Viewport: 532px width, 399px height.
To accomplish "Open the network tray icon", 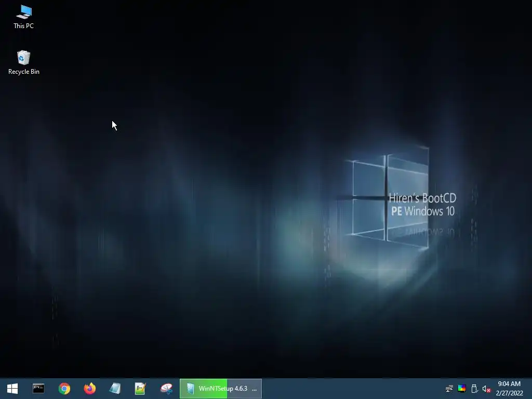I will (x=449, y=389).
